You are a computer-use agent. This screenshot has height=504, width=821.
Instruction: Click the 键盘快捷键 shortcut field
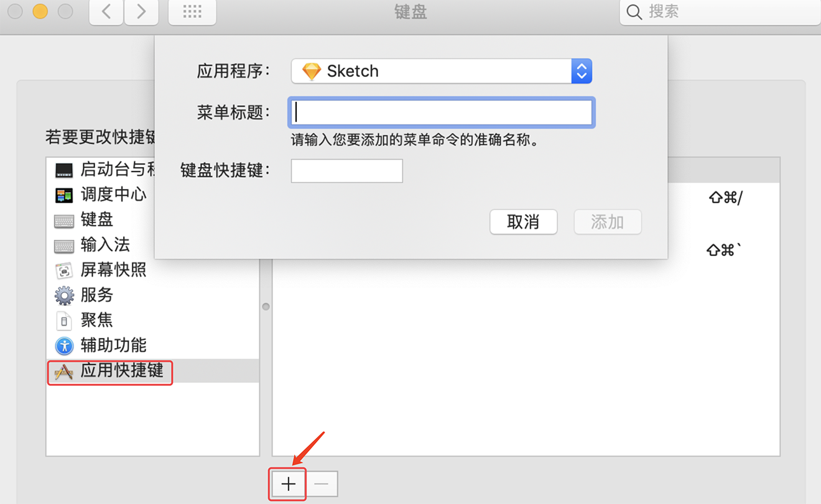(347, 171)
